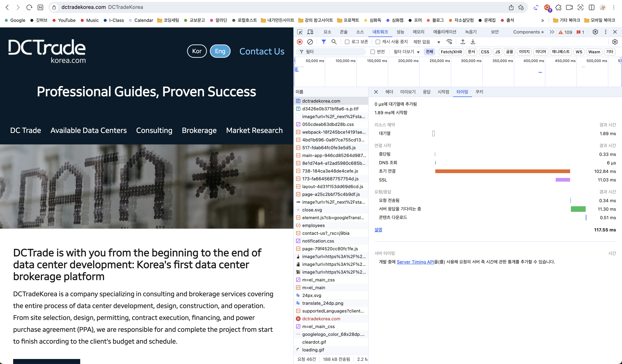Clear the network log
The width and height of the screenshot is (622, 364).
(310, 42)
